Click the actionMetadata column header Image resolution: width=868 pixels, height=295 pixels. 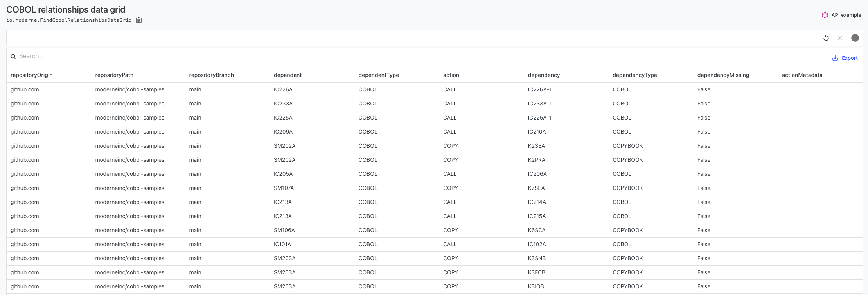[x=802, y=75]
